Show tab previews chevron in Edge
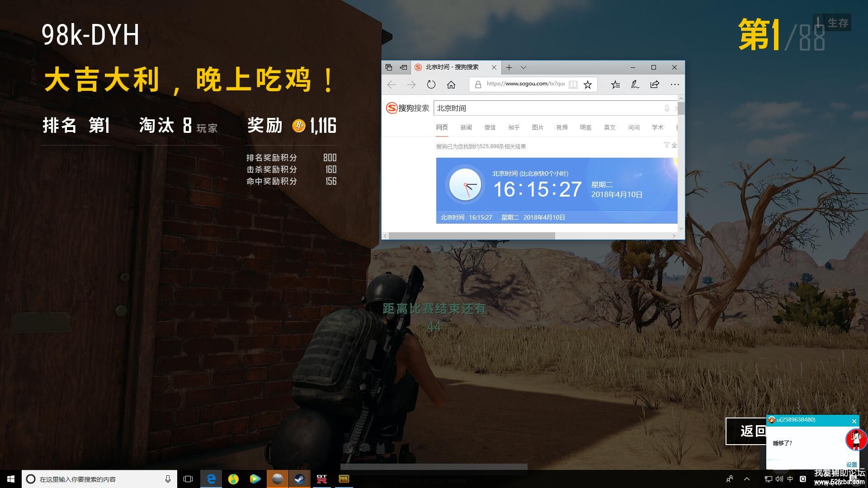This screenshot has width=868, height=488. 524,67
